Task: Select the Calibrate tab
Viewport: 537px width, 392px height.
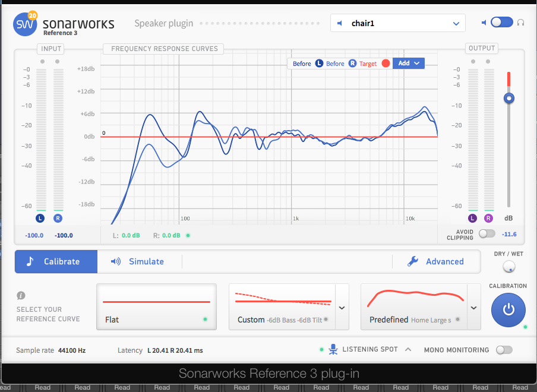Action: [56, 261]
